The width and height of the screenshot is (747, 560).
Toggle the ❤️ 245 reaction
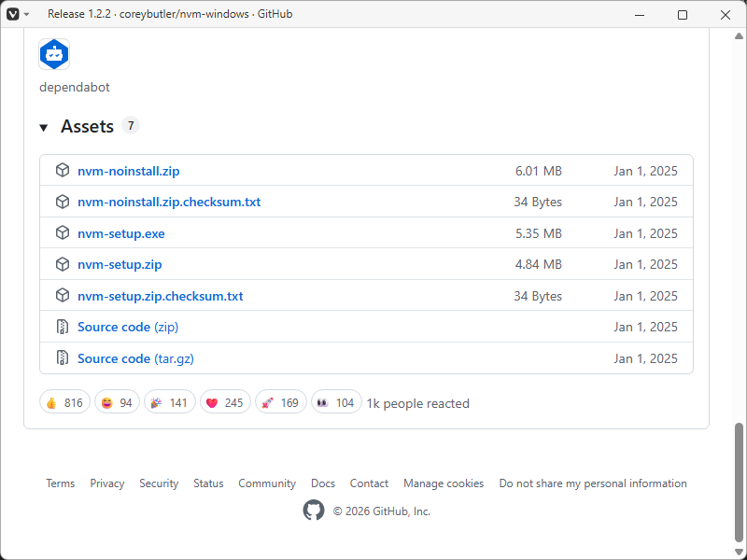(x=225, y=401)
